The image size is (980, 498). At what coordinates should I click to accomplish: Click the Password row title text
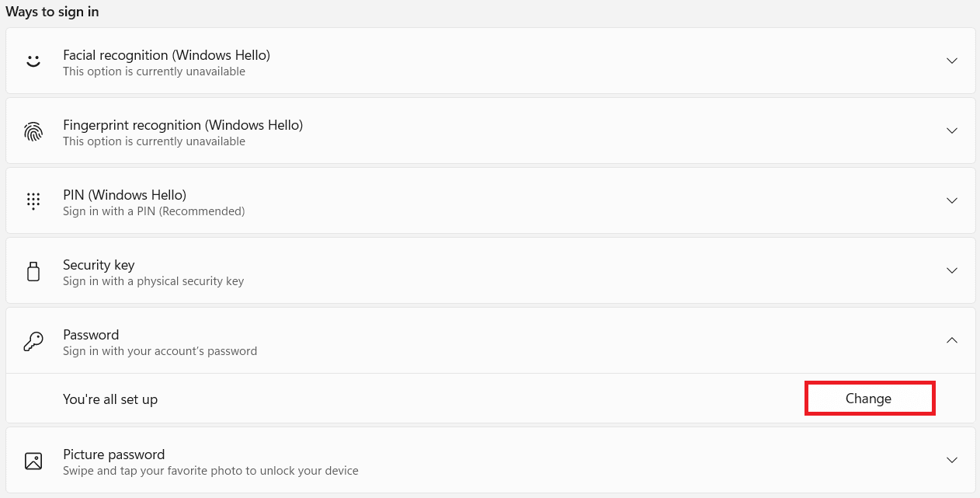click(x=91, y=335)
